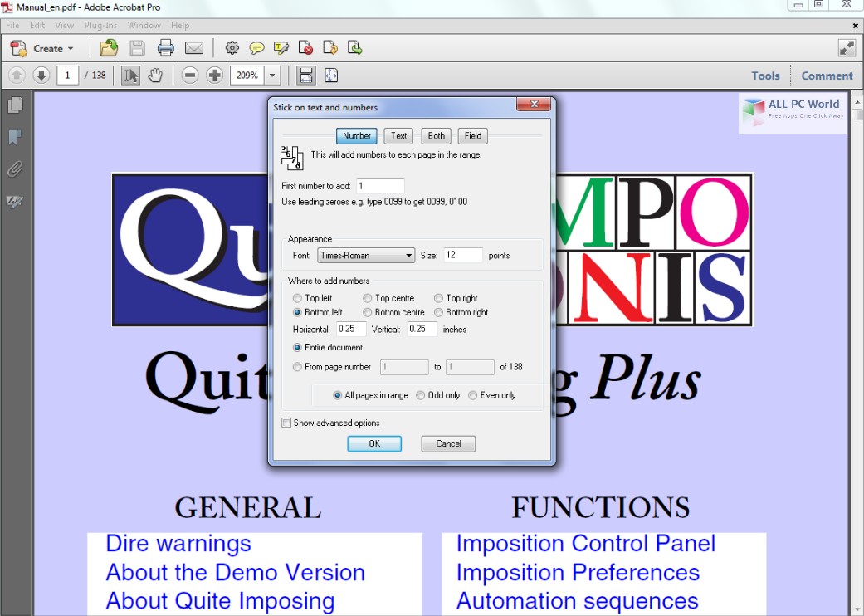Choose the Odd only pages radio
Image resolution: width=864 pixels, height=616 pixels.
coord(421,395)
